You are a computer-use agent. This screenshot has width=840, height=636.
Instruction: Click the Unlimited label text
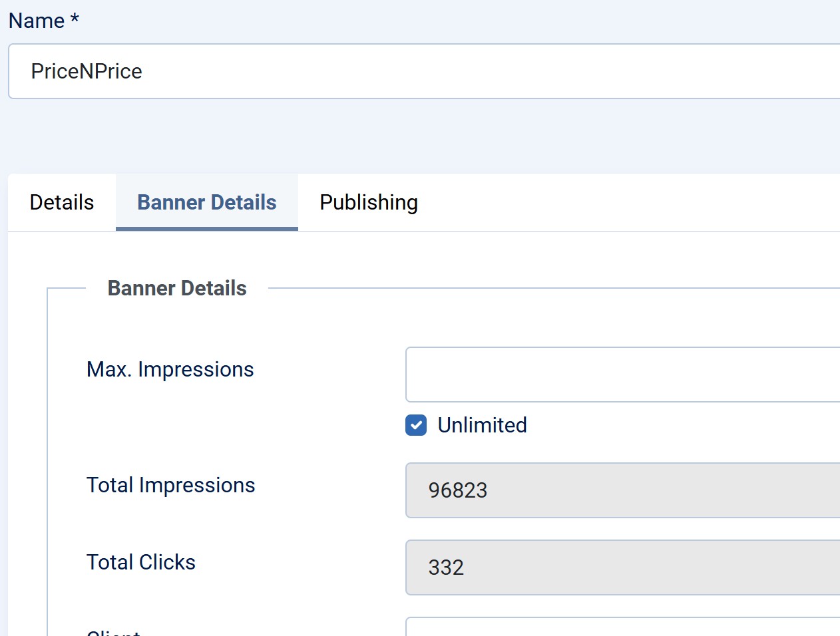point(482,425)
